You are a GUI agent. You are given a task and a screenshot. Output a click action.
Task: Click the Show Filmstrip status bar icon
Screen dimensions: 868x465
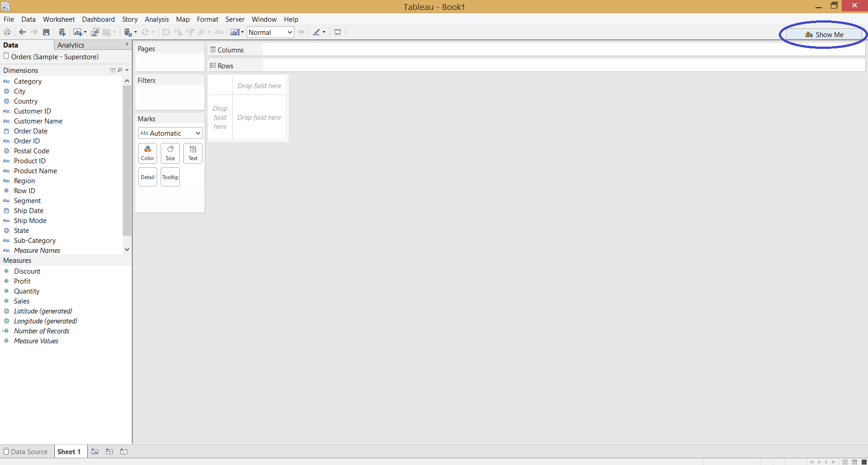pyautogui.click(x=854, y=462)
